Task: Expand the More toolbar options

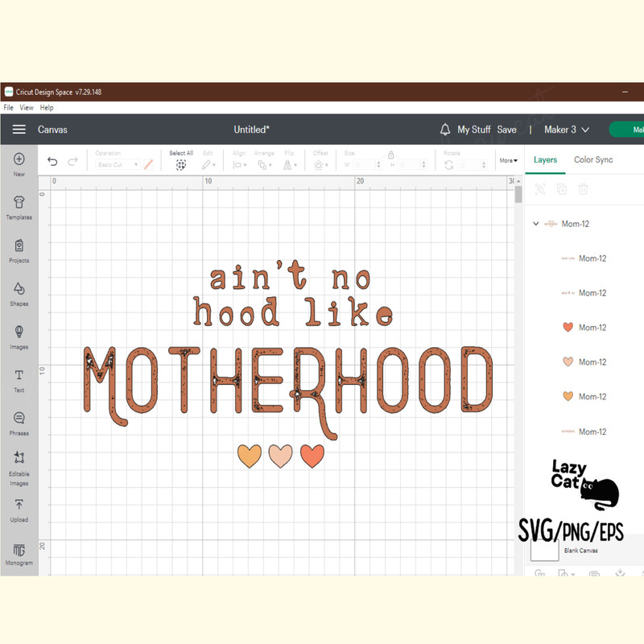Action: coord(508,160)
